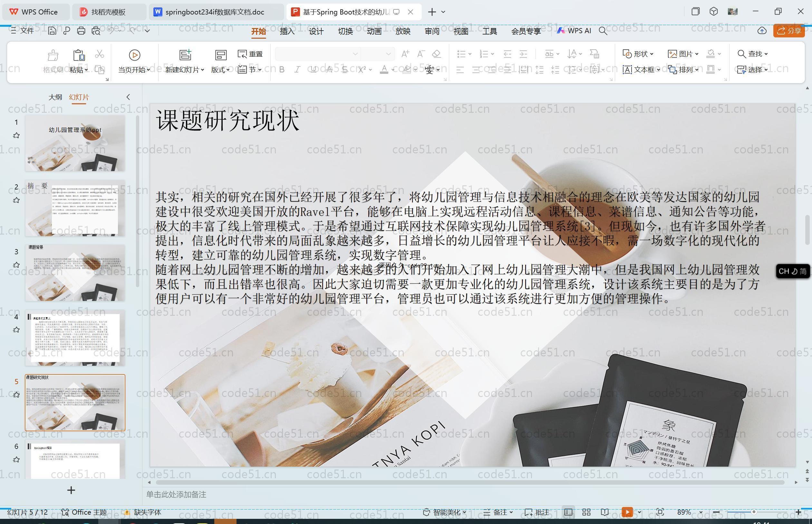This screenshot has width=812, height=524.
Task: Click the WPS AI button
Action: click(574, 31)
